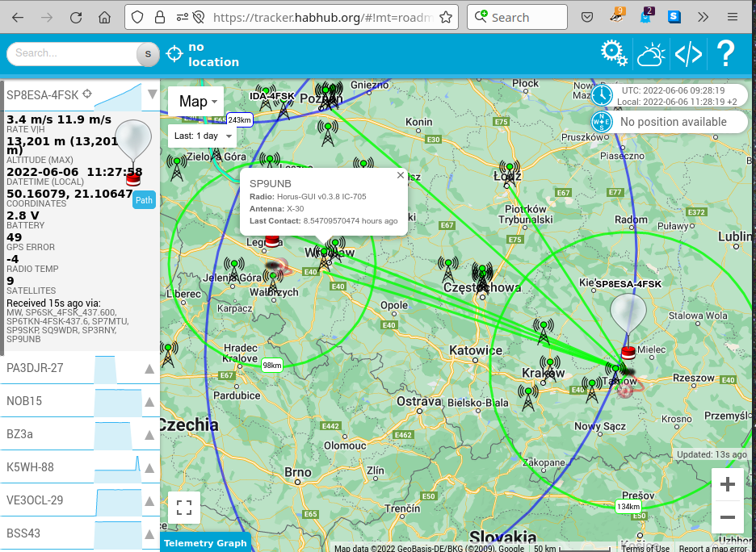Click the SP8ESA-4FSK balloon on map
Image resolution: width=756 pixels, height=552 pixels.
tap(628, 316)
